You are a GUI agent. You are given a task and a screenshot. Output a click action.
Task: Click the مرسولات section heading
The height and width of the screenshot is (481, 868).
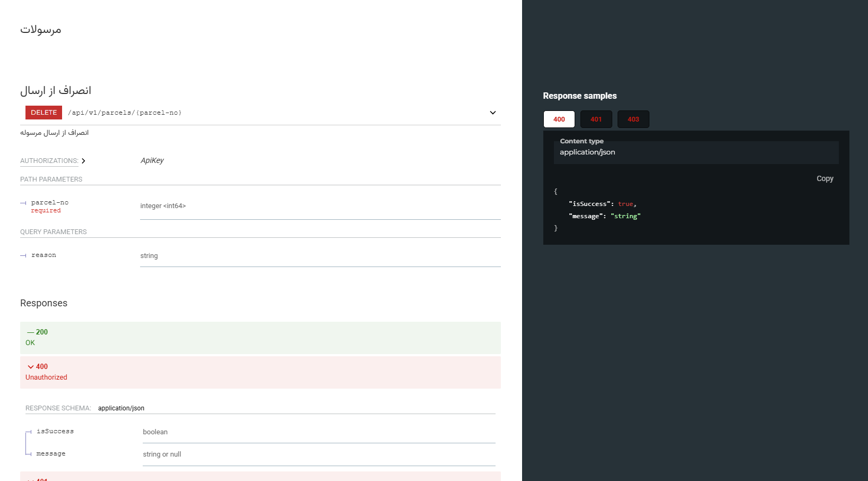pos(41,29)
